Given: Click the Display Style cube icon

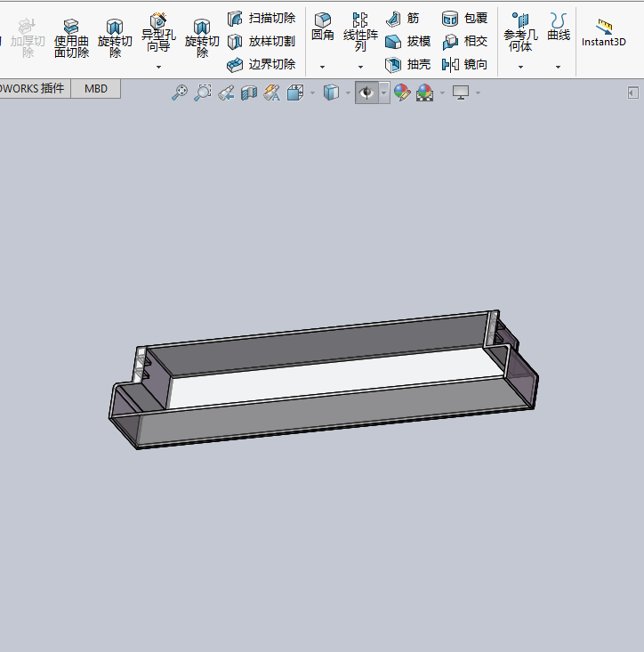Looking at the screenshot, I should pos(331,93).
